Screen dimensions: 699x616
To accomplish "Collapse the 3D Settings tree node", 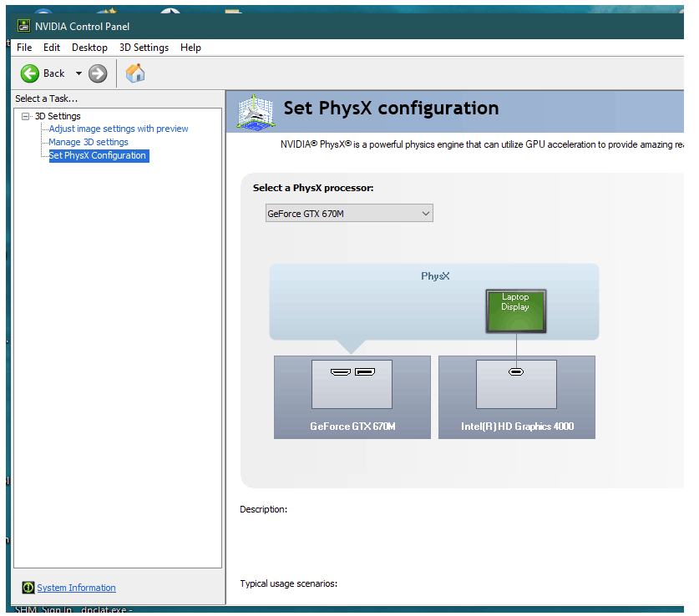I will point(25,116).
